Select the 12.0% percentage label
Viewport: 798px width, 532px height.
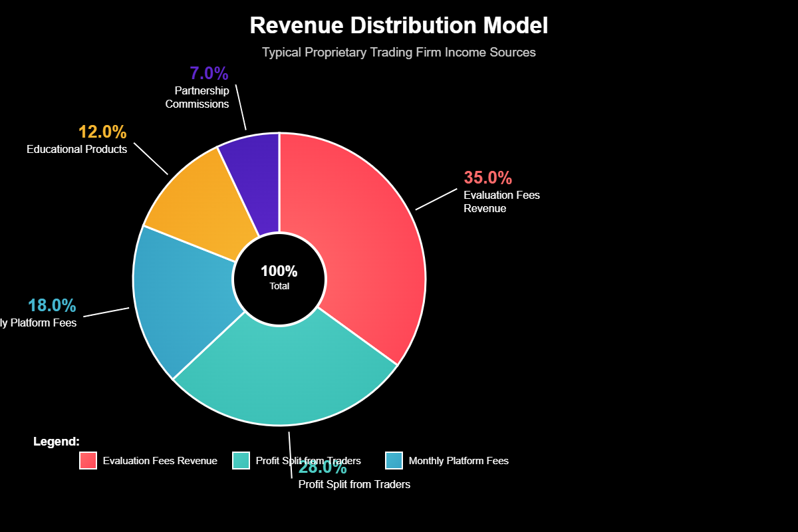click(x=102, y=132)
